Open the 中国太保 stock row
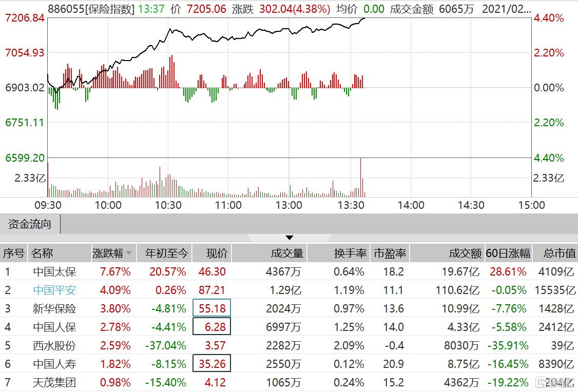578x392 pixels. pos(289,271)
